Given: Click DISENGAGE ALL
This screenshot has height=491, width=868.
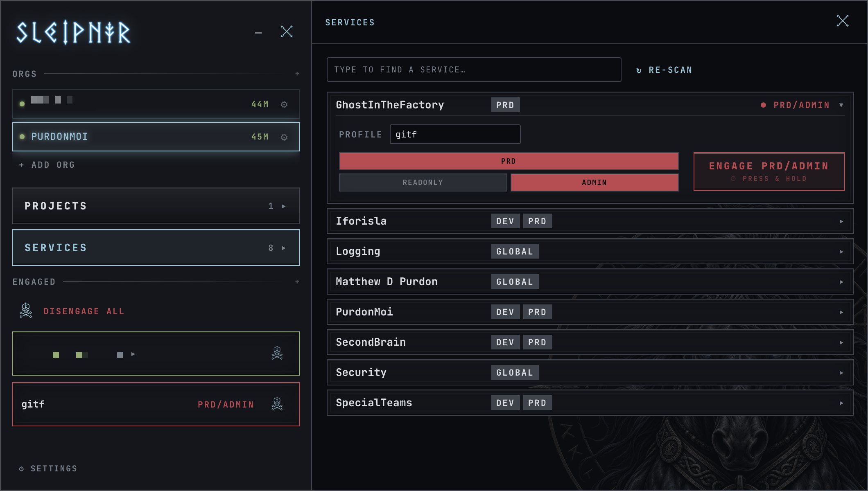Looking at the screenshot, I should (84, 311).
